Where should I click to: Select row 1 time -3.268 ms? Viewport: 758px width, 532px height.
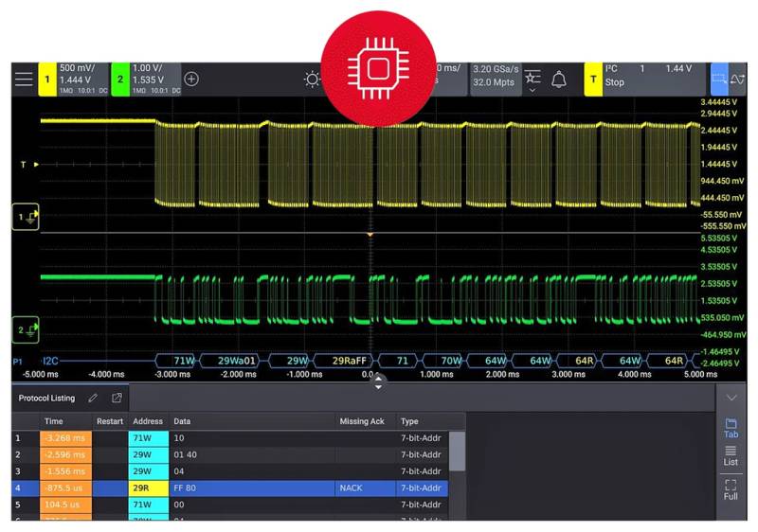pyautogui.click(x=65, y=438)
